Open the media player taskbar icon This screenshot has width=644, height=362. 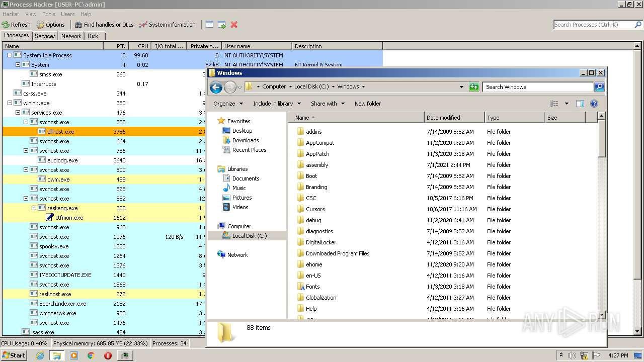pyautogui.click(x=74, y=355)
